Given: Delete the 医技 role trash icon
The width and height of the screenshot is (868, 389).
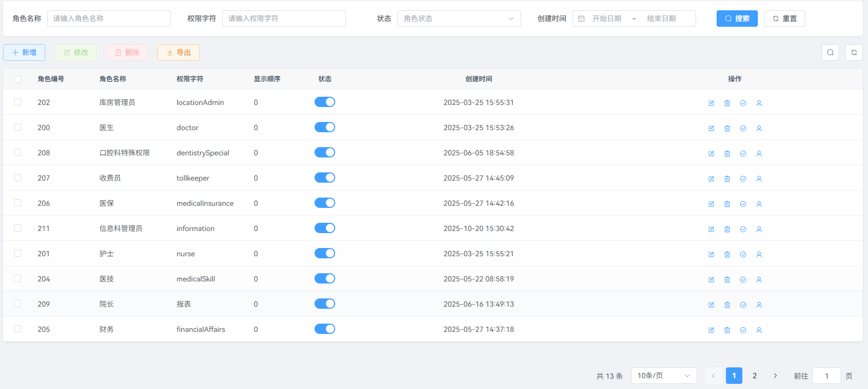Looking at the screenshot, I should click(727, 279).
